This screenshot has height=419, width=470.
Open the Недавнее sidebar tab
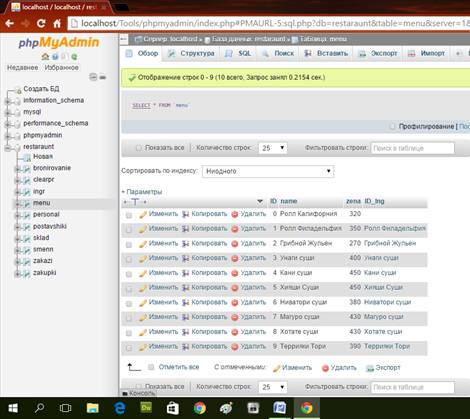23,68
